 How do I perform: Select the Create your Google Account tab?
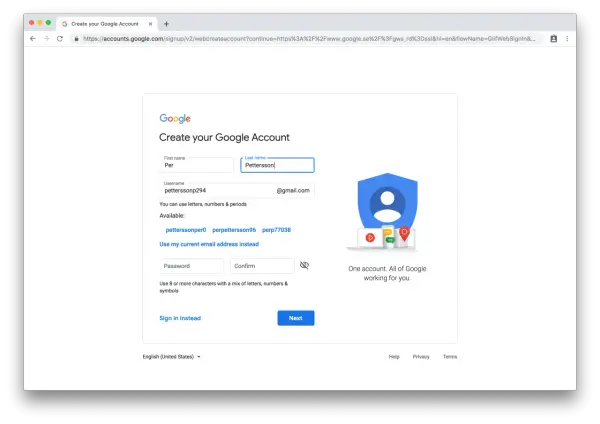(x=107, y=24)
